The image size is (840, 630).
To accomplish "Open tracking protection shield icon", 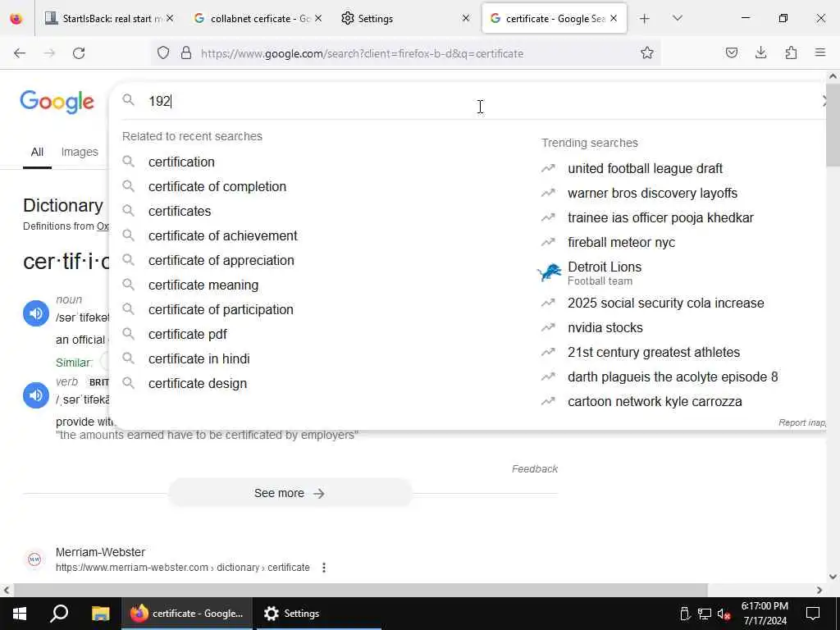I will click(163, 53).
